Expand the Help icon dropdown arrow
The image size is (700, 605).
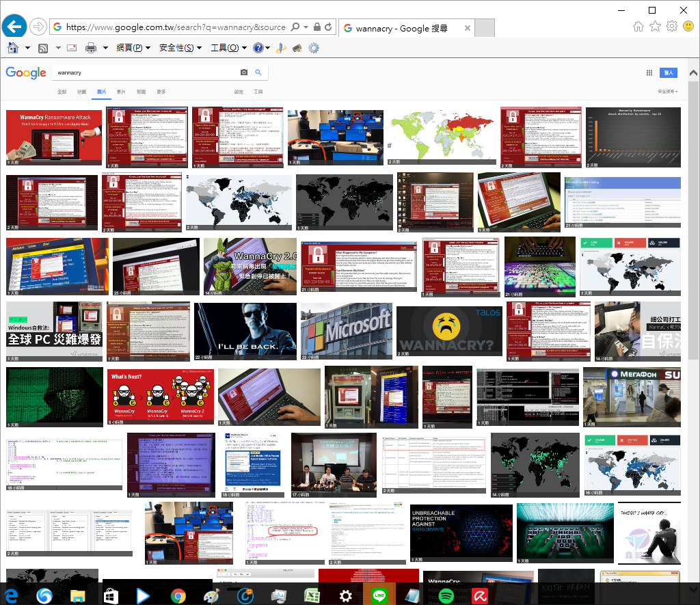point(267,48)
